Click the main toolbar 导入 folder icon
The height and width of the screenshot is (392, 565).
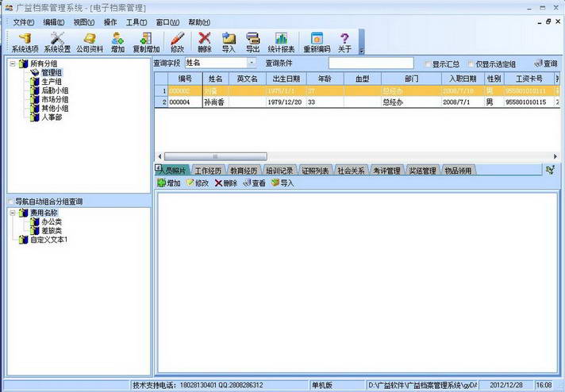point(229,43)
